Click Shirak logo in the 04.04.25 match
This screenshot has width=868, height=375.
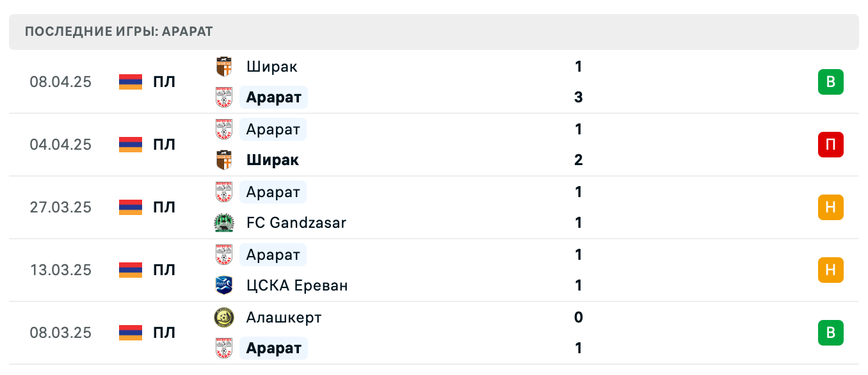(224, 160)
